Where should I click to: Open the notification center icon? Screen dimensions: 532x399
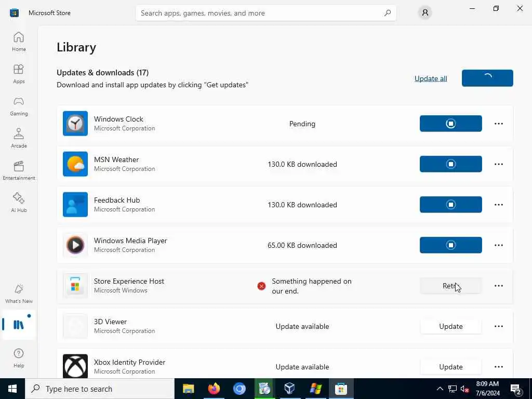coord(516,389)
